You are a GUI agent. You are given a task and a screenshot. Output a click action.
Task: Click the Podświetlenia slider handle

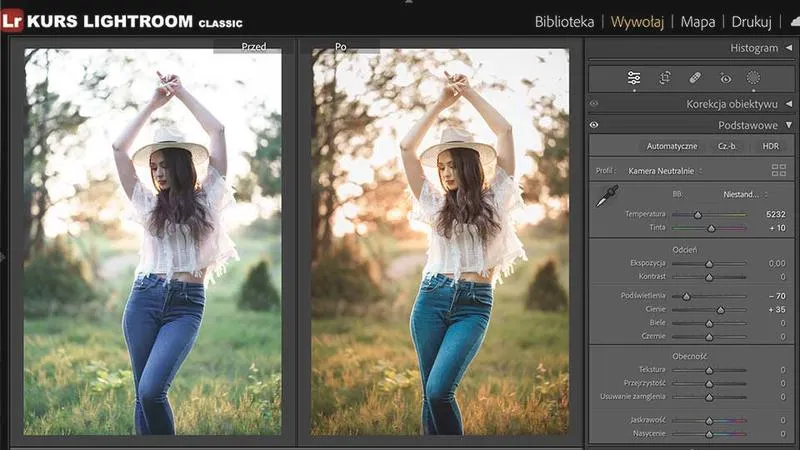coord(686,296)
